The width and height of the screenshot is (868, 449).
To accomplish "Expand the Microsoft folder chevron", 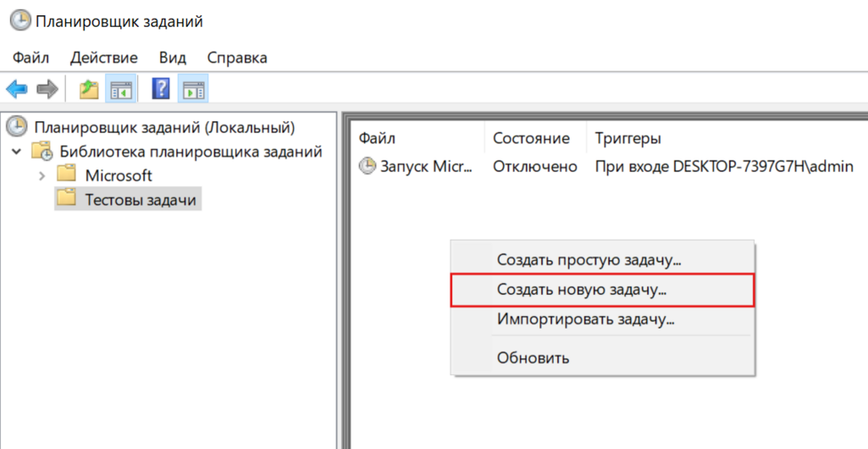I will point(41,176).
